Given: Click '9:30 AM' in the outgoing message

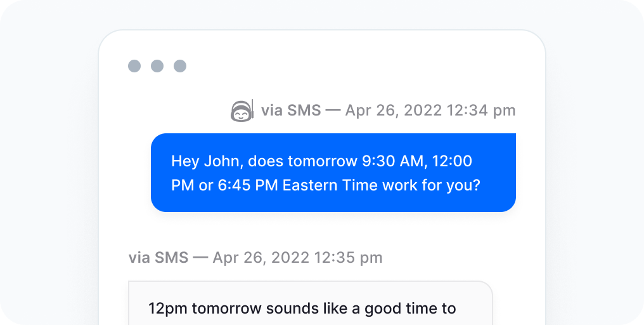Looking at the screenshot, I should click(x=392, y=161).
